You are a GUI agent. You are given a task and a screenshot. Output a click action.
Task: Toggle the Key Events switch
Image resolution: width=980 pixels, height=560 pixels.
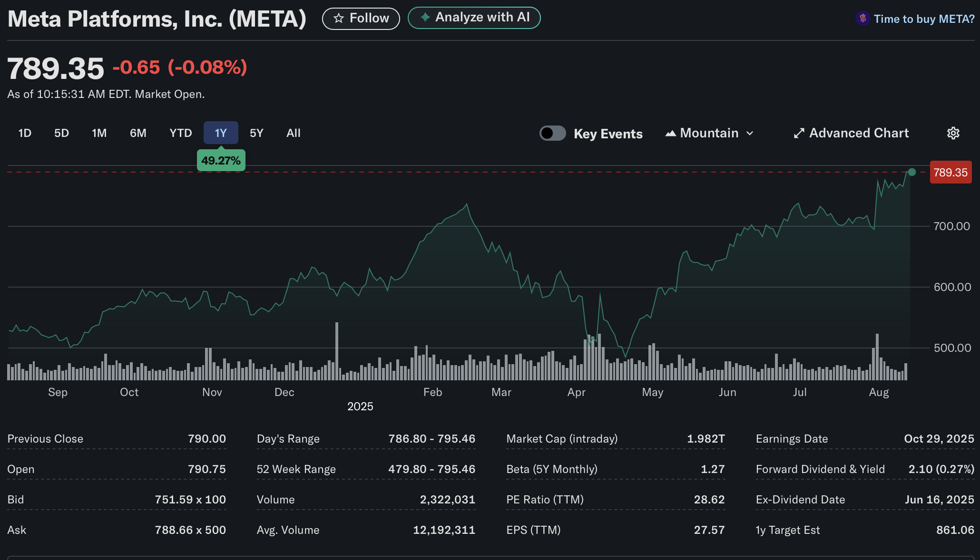552,133
